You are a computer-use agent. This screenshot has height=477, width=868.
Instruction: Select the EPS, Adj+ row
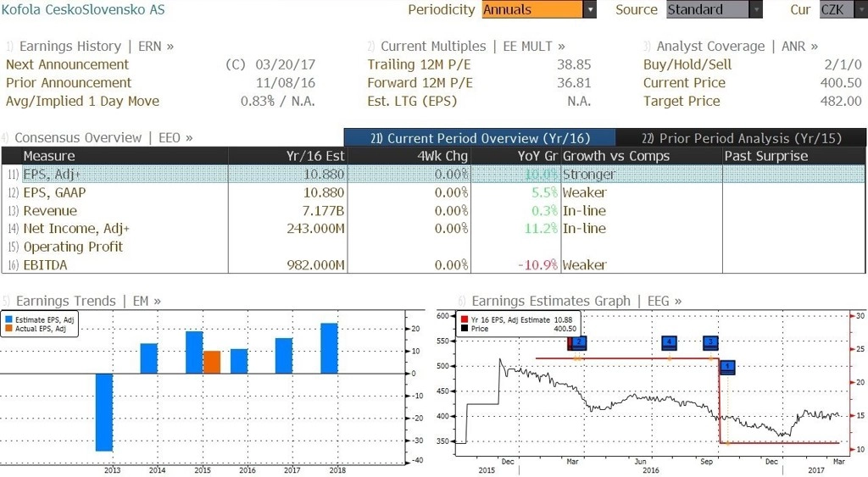pos(433,175)
